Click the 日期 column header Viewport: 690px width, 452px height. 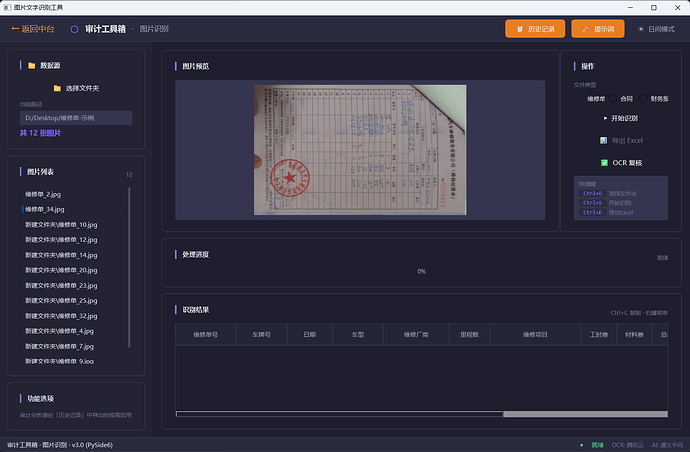pyautogui.click(x=310, y=334)
